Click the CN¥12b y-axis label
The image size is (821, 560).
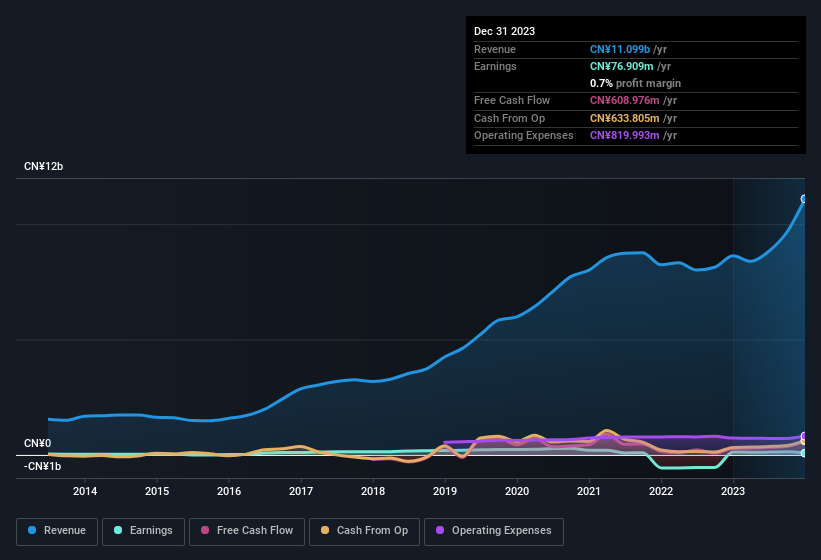click(43, 166)
